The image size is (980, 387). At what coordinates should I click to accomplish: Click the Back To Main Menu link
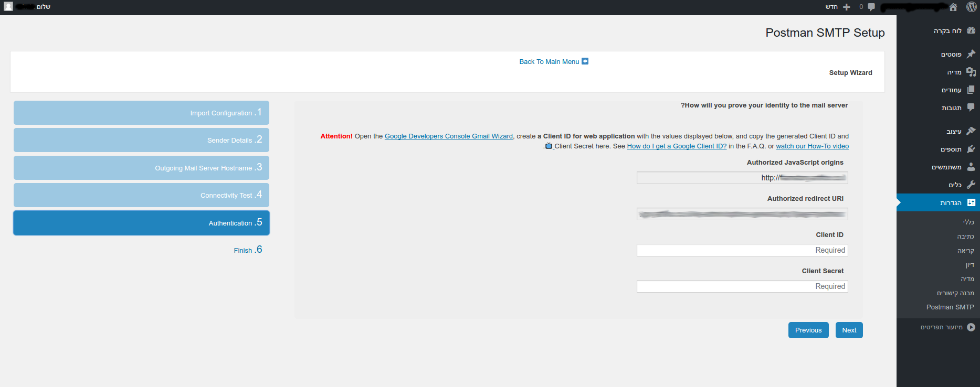coord(549,62)
